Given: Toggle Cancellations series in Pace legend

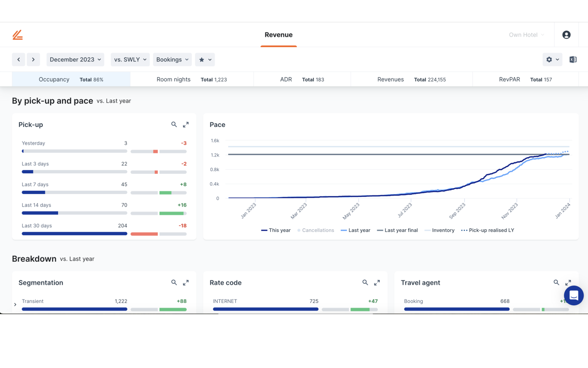Looking at the screenshot, I should pyautogui.click(x=316, y=230).
